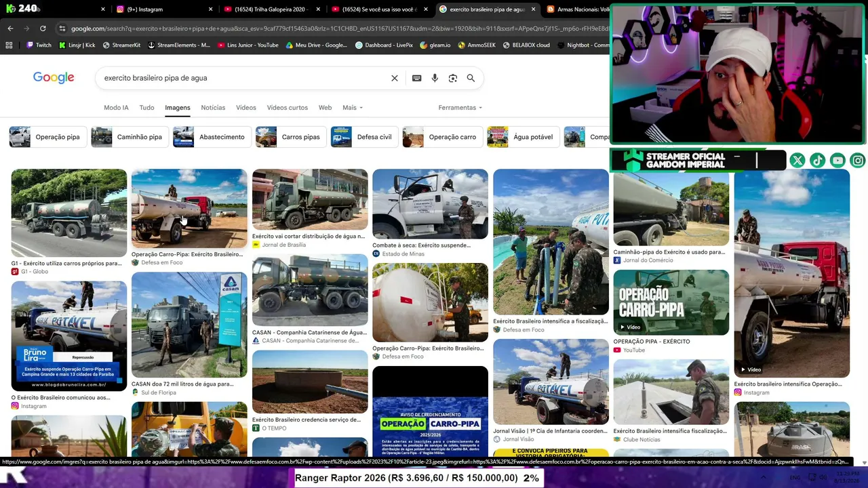Image resolution: width=868 pixels, height=488 pixels.
Task: Filter images by Caminhão pipa chip
Action: (130, 137)
